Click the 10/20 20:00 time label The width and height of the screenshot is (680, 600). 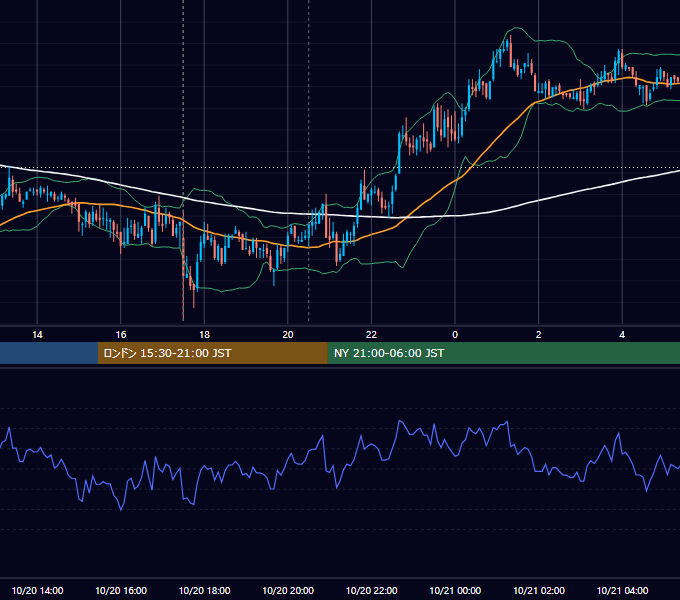click(x=288, y=590)
